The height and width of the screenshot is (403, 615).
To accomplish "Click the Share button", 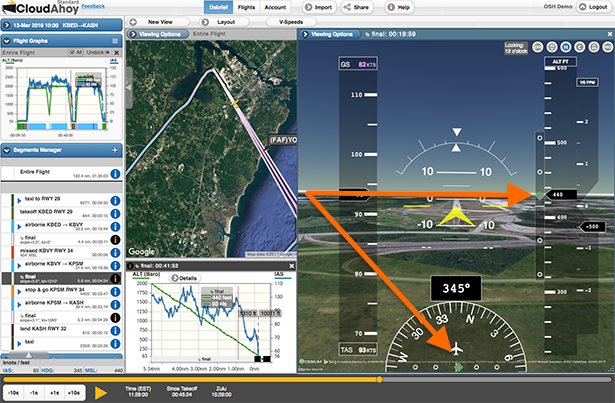I will click(357, 7).
